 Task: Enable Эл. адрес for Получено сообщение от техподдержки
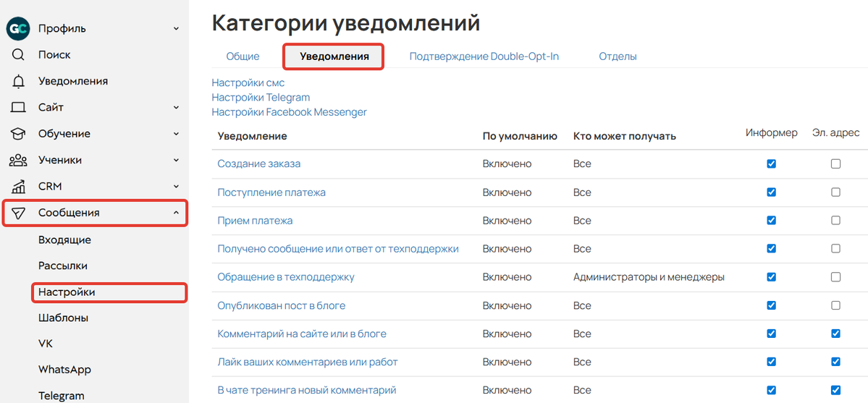836,249
